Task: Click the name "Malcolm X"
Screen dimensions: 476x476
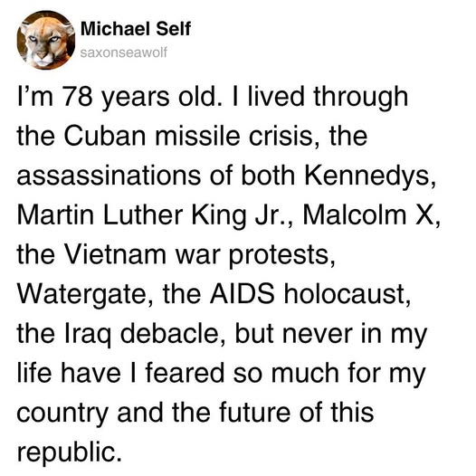Action: click(370, 215)
